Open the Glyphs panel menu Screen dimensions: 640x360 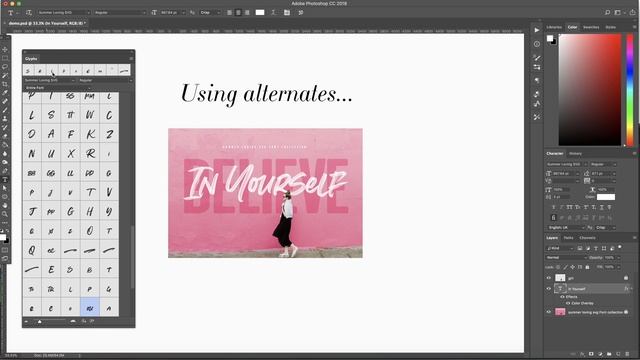[x=131, y=58]
